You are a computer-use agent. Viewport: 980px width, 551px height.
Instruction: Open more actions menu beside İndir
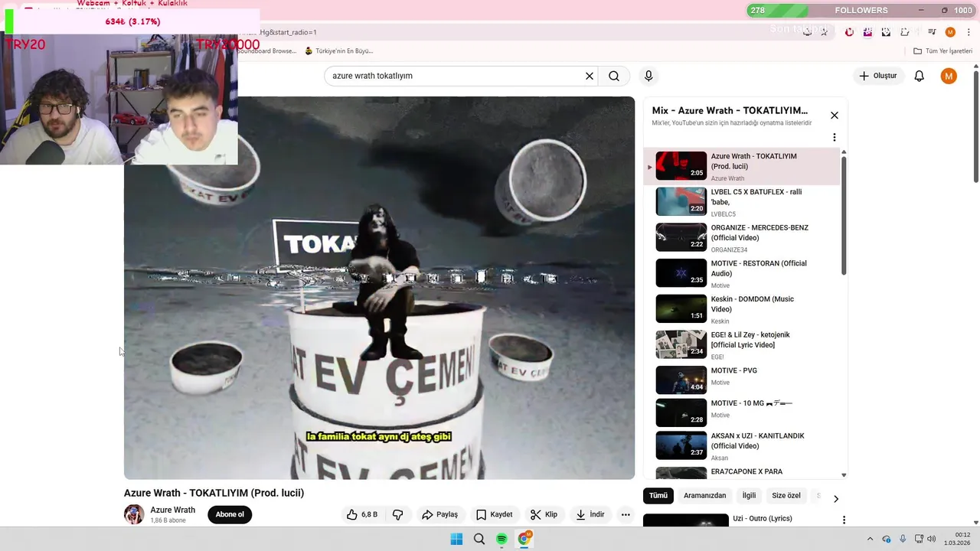pos(626,514)
